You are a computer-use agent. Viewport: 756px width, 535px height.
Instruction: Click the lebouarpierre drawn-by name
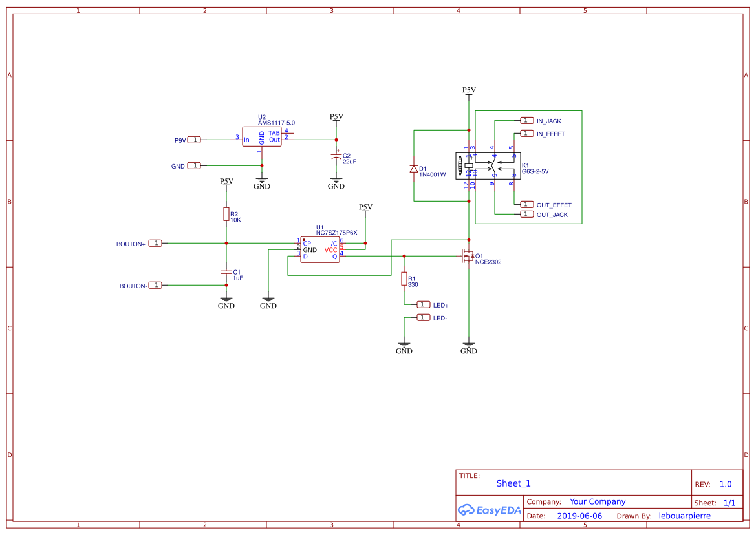[685, 515]
